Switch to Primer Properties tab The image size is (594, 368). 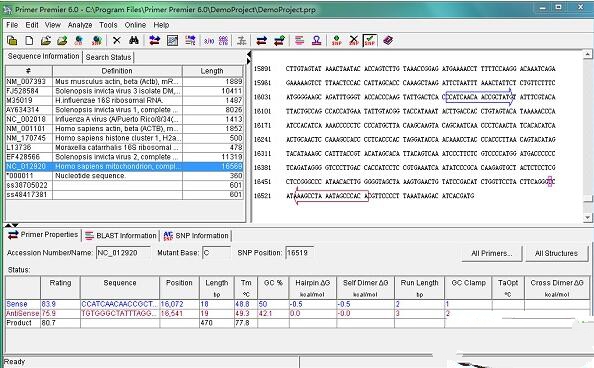(43, 235)
